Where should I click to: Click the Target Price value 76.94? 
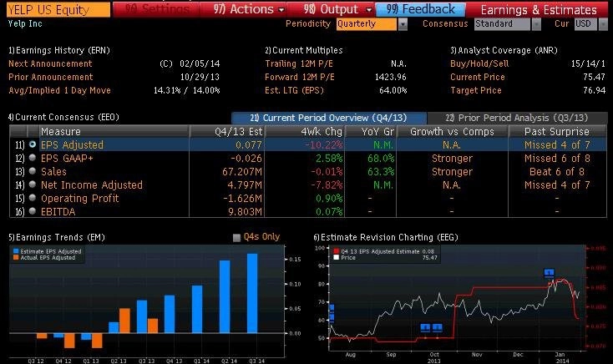(594, 90)
